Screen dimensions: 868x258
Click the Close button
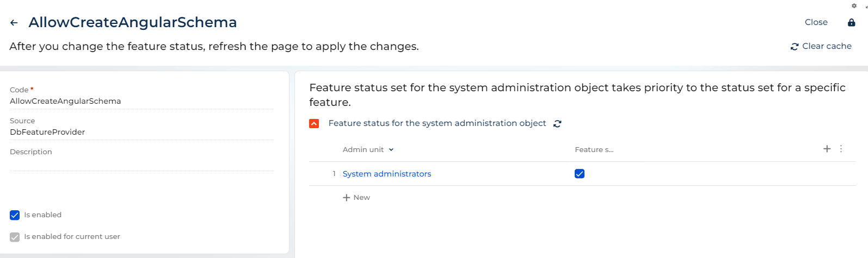click(x=816, y=22)
